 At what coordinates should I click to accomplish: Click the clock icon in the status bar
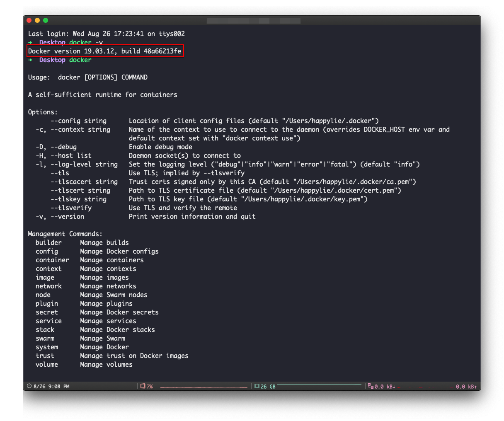coord(29,386)
